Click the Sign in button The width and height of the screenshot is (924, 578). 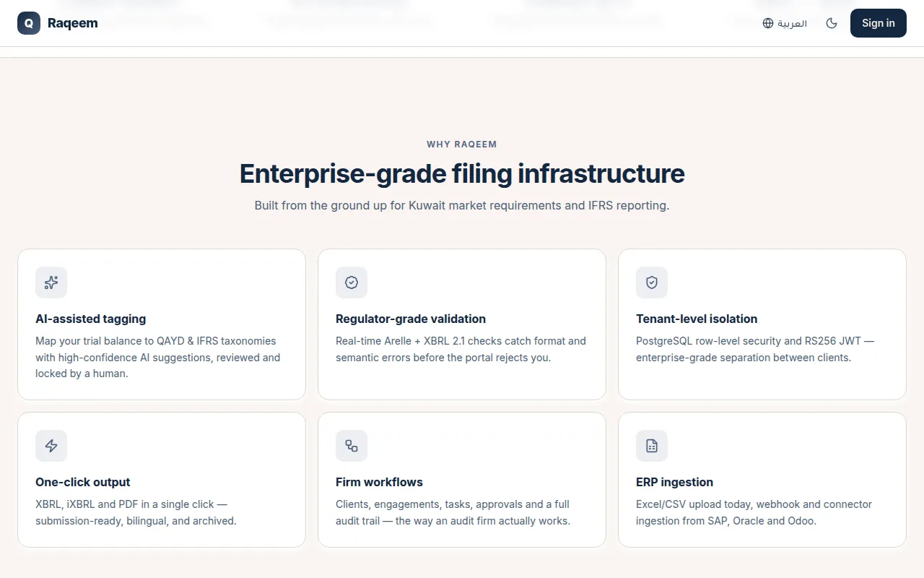click(x=878, y=23)
